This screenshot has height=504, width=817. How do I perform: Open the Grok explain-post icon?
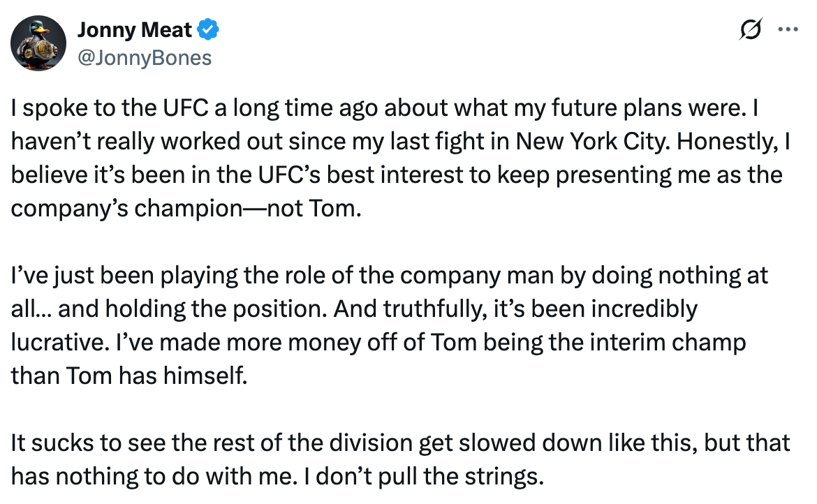[x=751, y=29]
